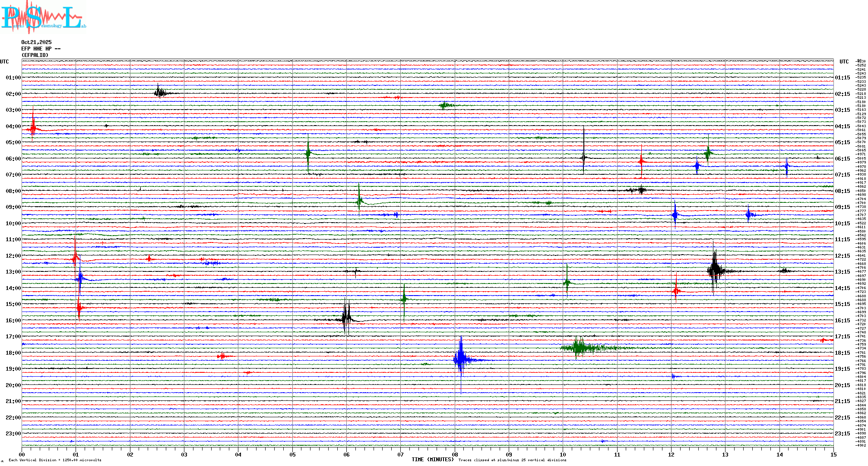Click the red spike at 04:00 trace
The image size is (868, 466).
[33, 129]
